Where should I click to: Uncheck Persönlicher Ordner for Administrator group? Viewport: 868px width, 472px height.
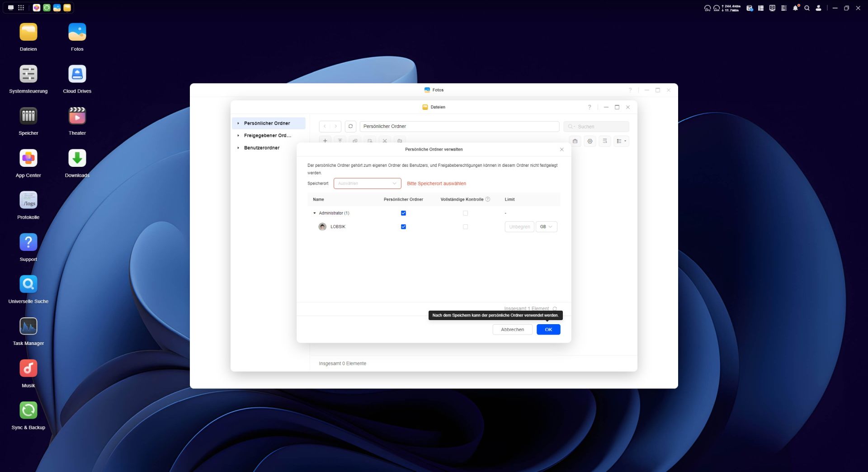point(403,213)
